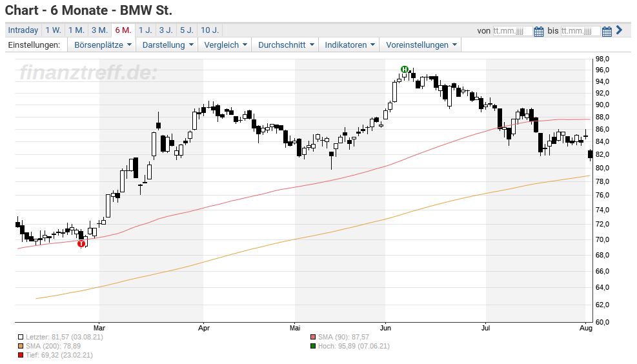
Task: Expand the Vergleich dropdown
Action: (x=225, y=45)
